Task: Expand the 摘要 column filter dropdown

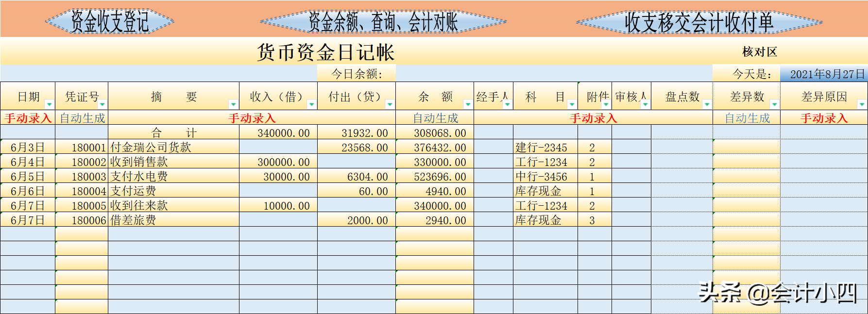Action: (x=233, y=104)
